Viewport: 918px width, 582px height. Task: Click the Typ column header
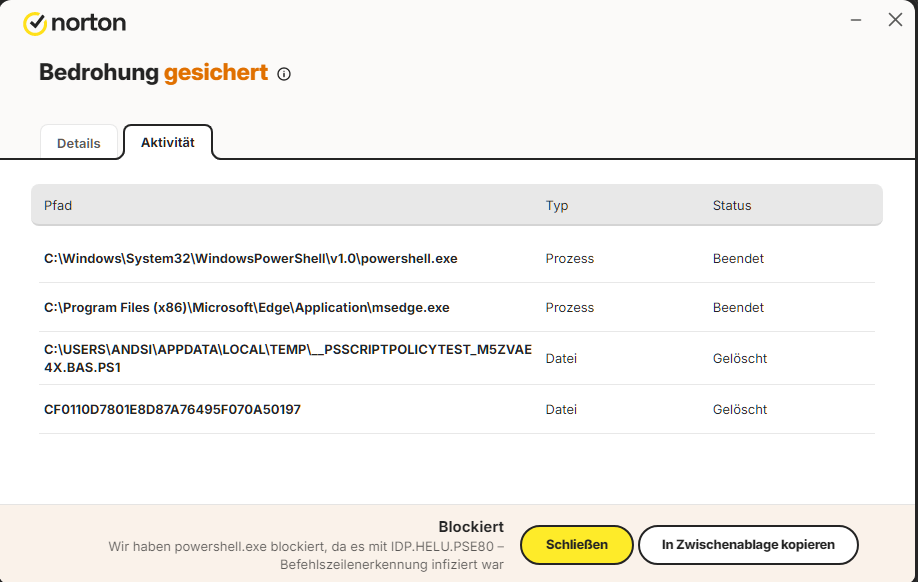coord(557,206)
